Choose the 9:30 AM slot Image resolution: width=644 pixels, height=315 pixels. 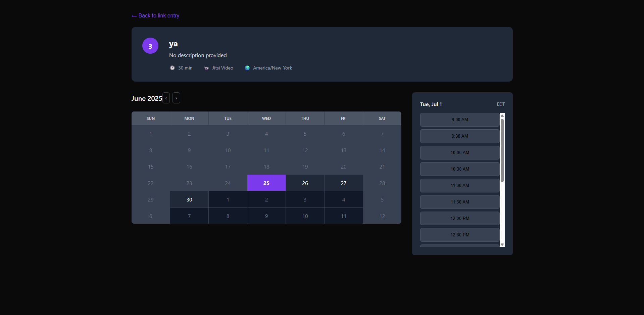pos(459,136)
